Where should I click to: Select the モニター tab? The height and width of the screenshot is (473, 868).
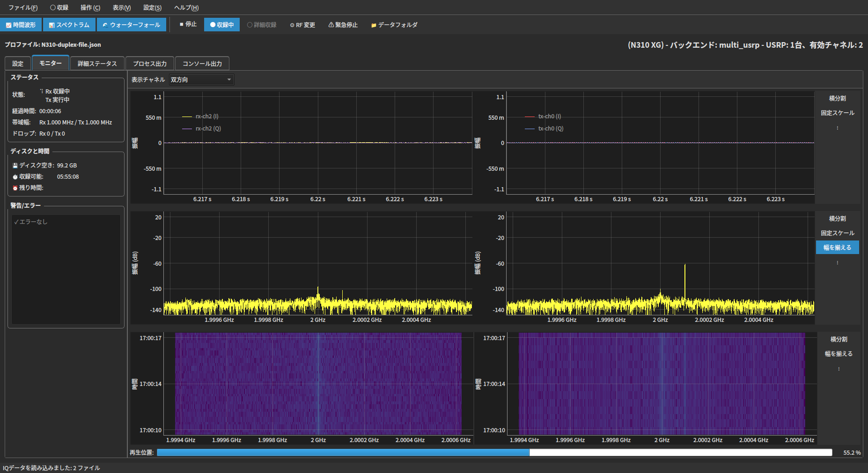point(51,63)
